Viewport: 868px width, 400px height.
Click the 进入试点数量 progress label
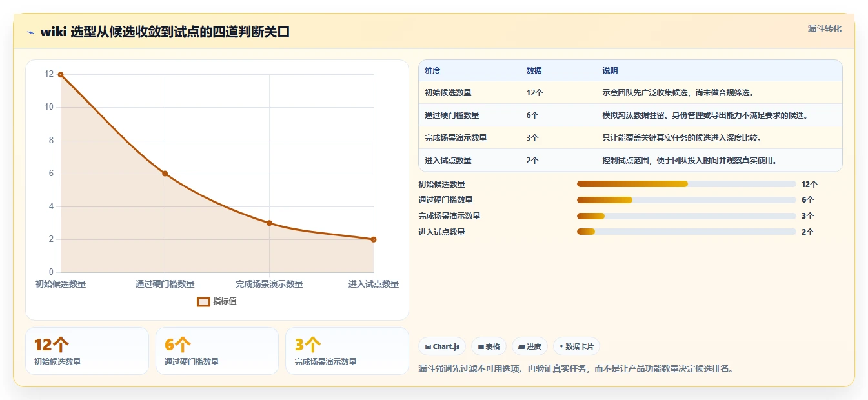[x=441, y=232]
